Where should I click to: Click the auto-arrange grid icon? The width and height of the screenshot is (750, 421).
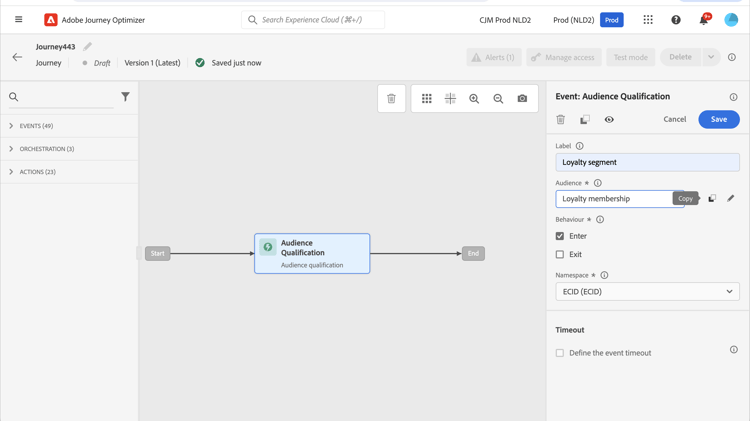[427, 98]
